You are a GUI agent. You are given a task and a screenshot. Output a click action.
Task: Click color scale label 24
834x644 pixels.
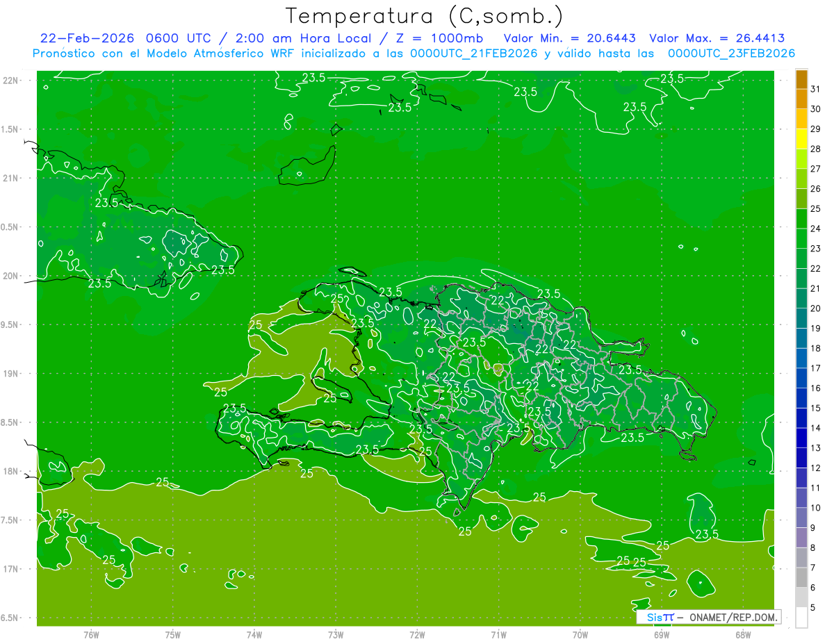(815, 229)
